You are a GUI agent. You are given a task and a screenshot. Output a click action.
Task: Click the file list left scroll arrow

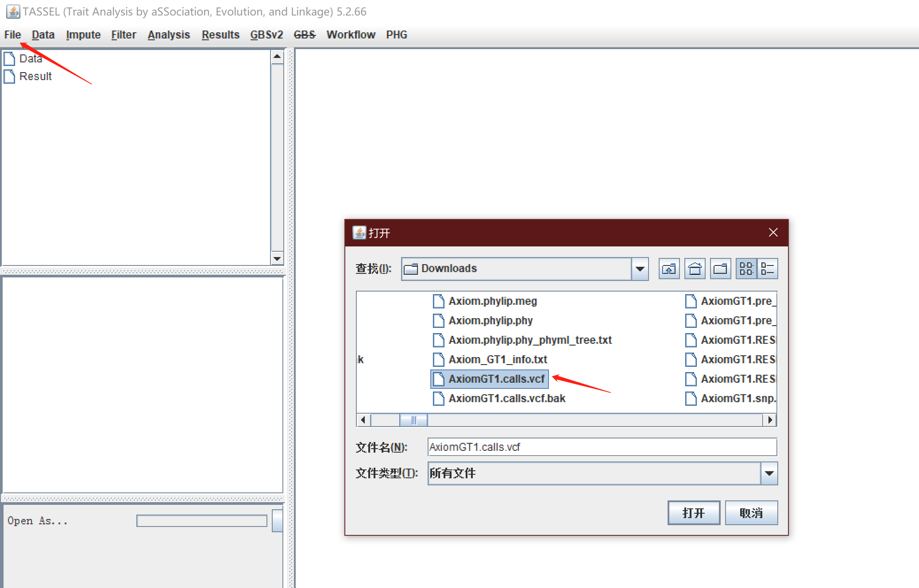point(363,420)
